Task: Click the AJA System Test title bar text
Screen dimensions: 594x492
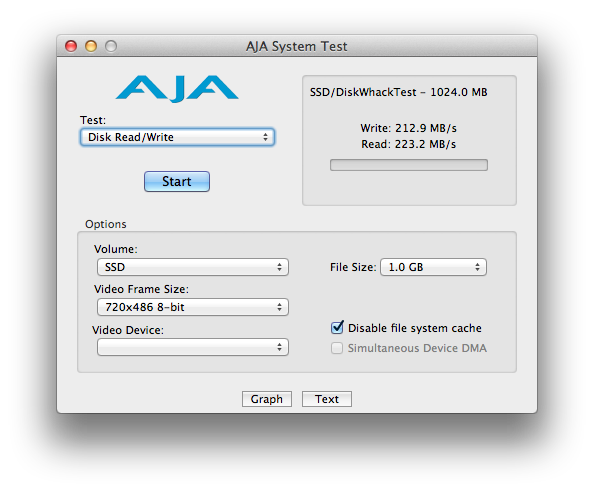Action: click(x=297, y=46)
